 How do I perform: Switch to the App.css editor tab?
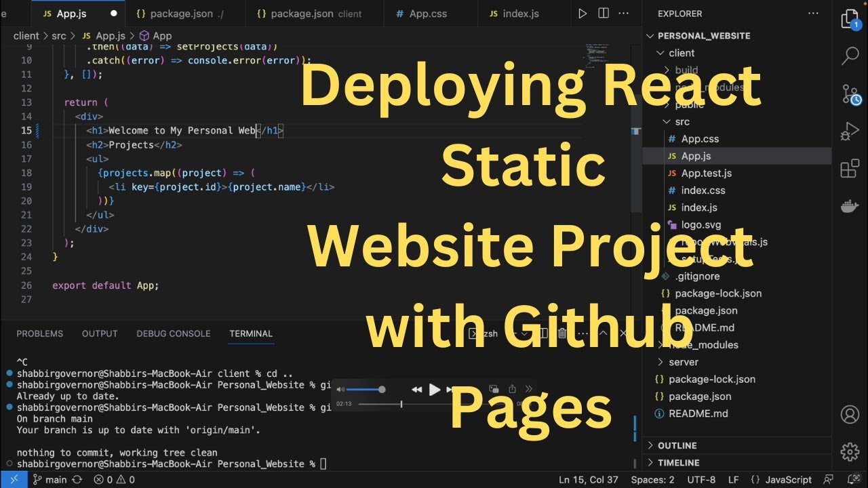click(x=429, y=14)
